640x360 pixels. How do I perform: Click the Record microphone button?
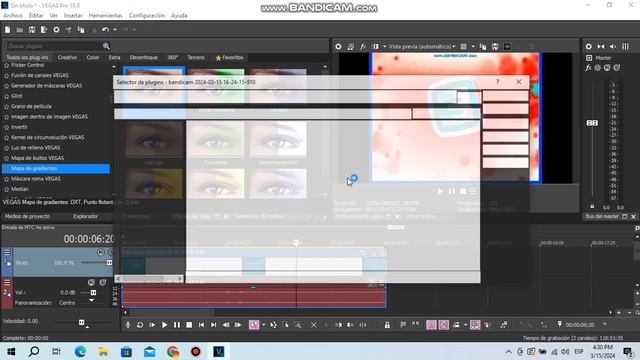tap(128, 325)
